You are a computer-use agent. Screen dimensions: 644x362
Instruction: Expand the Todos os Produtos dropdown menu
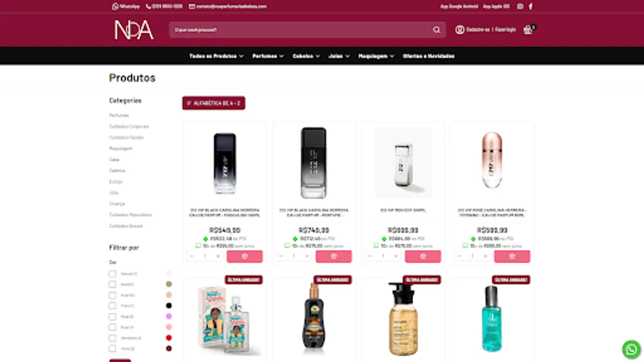pyautogui.click(x=217, y=56)
